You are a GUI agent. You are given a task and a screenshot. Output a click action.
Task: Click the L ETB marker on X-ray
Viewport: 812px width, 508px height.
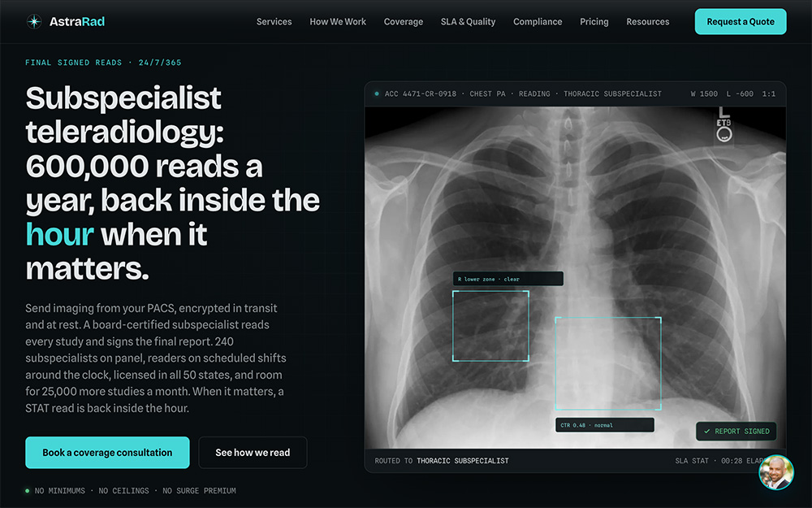click(x=724, y=124)
